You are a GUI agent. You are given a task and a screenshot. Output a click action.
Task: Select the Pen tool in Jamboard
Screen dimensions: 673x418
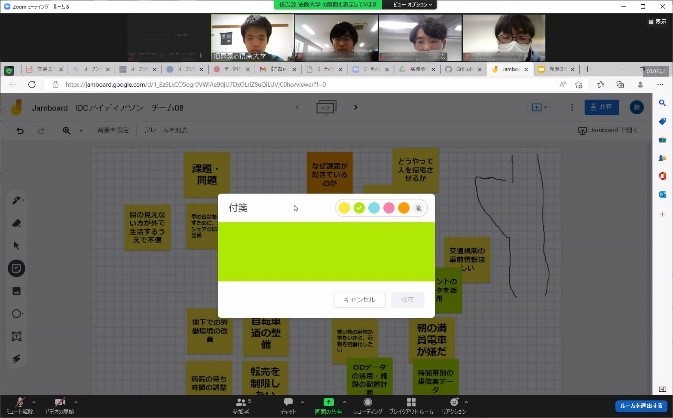click(16, 200)
